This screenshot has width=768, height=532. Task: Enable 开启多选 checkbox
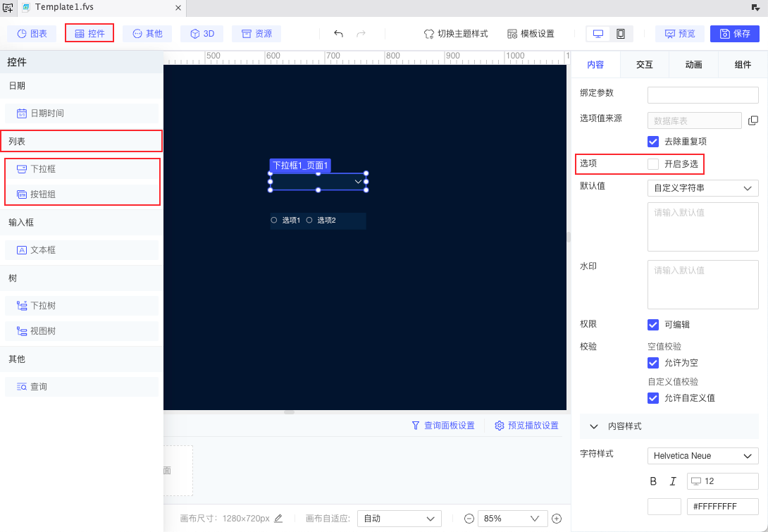coord(653,164)
